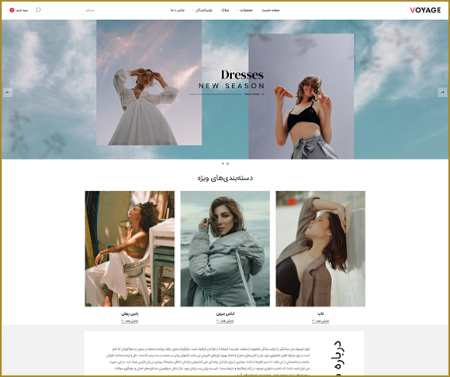This screenshot has height=377, width=450.
Task: Select the second slider pagination dot
Action: (x=228, y=164)
